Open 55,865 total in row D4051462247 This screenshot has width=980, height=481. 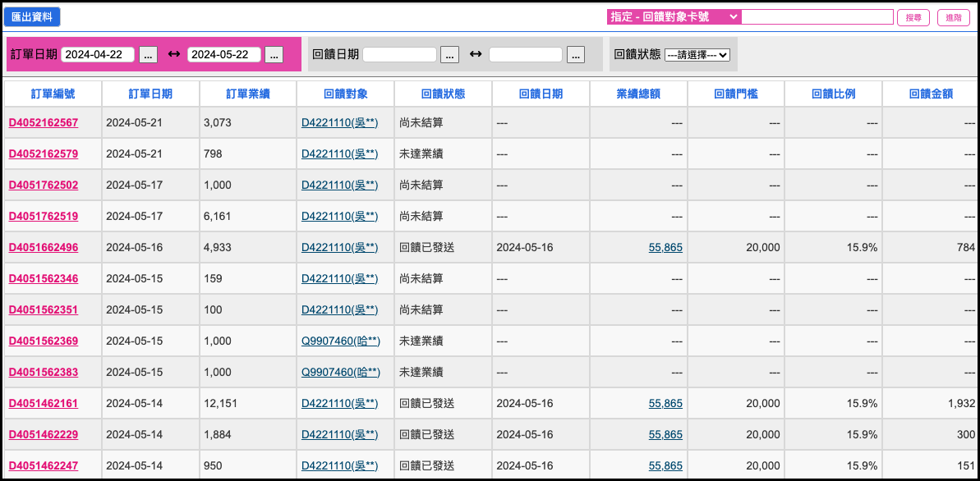665,466
